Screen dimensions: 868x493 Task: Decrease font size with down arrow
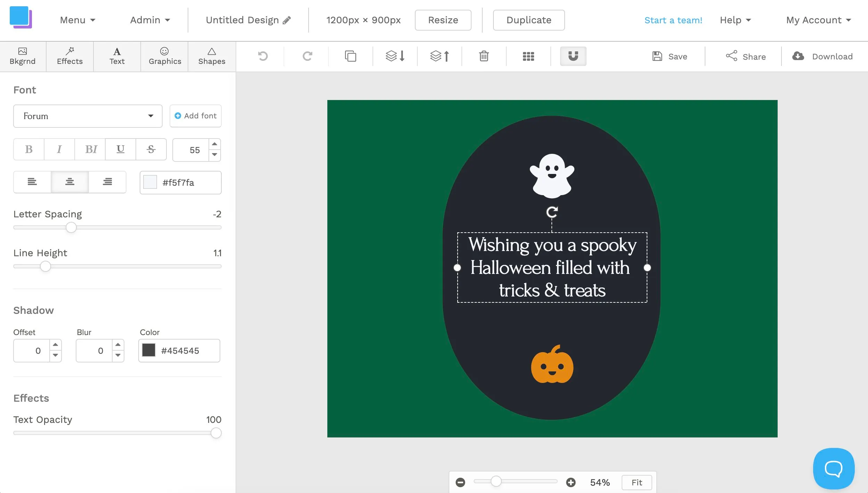[x=215, y=155]
